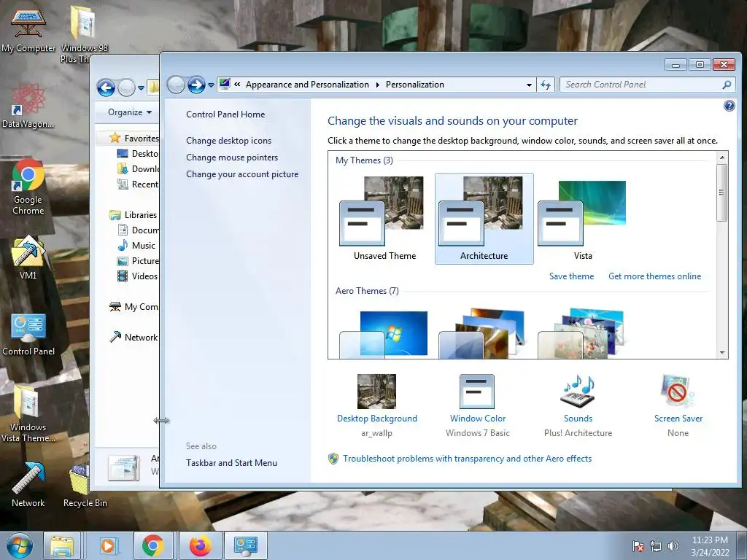The width and height of the screenshot is (747, 560).
Task: Open the network tray icon
Action: pyautogui.click(x=656, y=546)
